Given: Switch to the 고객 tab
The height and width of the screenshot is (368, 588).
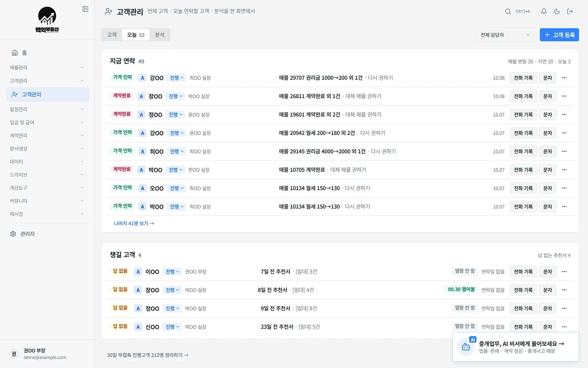Looking at the screenshot, I should pos(112,35).
